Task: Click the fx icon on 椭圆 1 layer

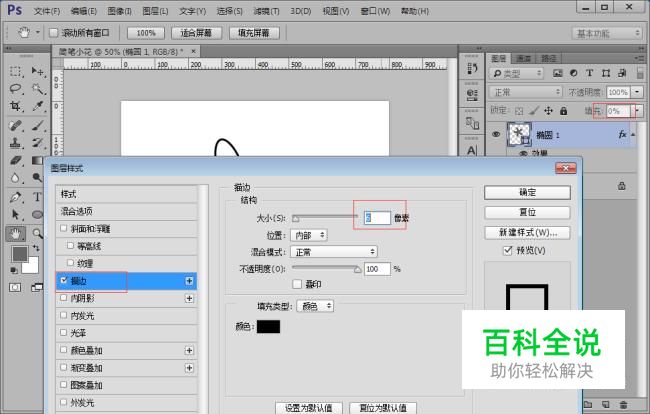Action: pos(622,134)
